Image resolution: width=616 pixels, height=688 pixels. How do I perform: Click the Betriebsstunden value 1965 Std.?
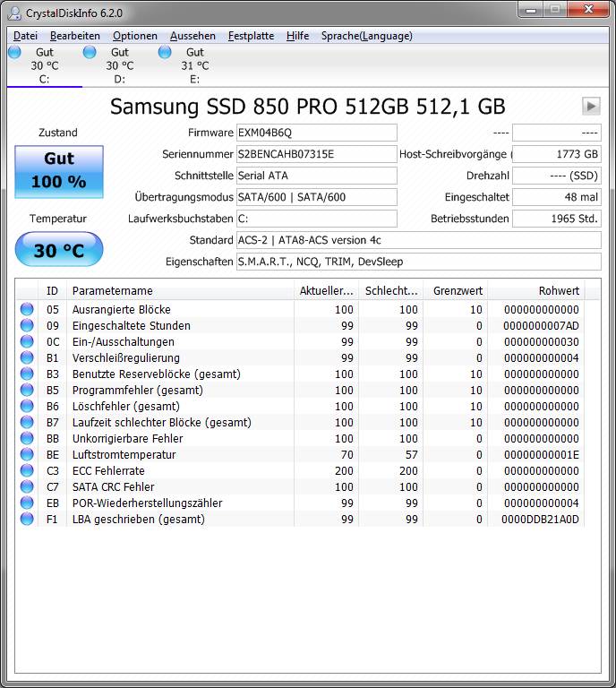[557, 219]
